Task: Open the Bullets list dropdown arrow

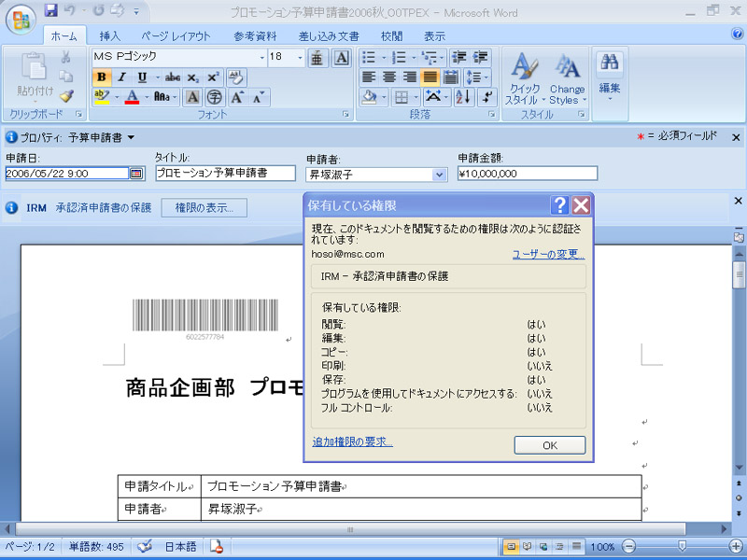Action: click(x=383, y=58)
